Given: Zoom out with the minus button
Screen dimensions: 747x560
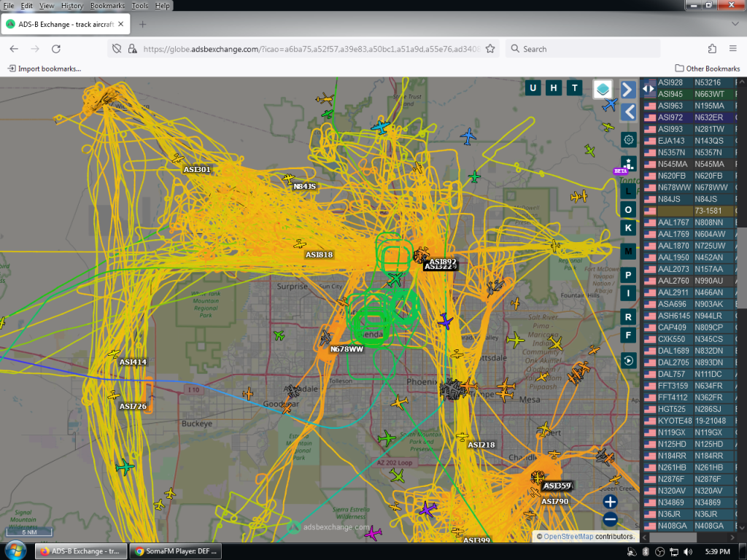Looking at the screenshot, I should pyautogui.click(x=611, y=519).
